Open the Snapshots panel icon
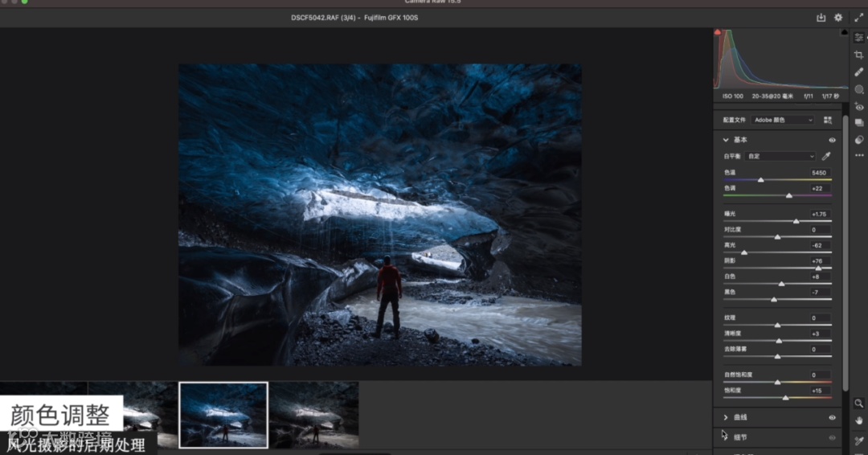This screenshot has height=455, width=868. coord(858,123)
